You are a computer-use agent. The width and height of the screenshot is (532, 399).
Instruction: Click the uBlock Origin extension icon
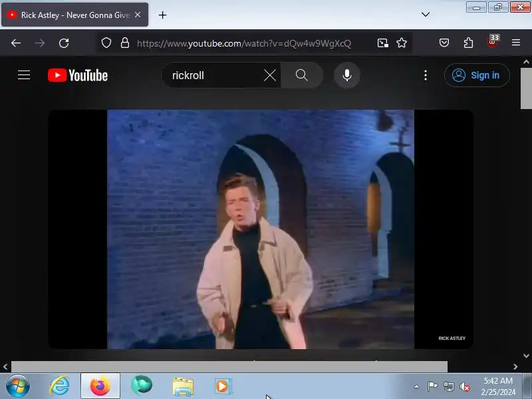tap(493, 42)
